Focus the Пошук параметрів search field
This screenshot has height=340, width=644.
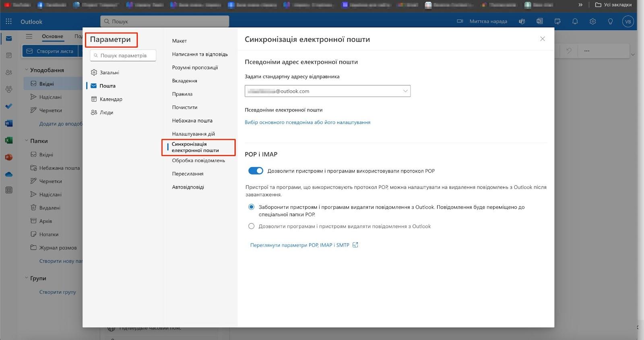coord(123,56)
